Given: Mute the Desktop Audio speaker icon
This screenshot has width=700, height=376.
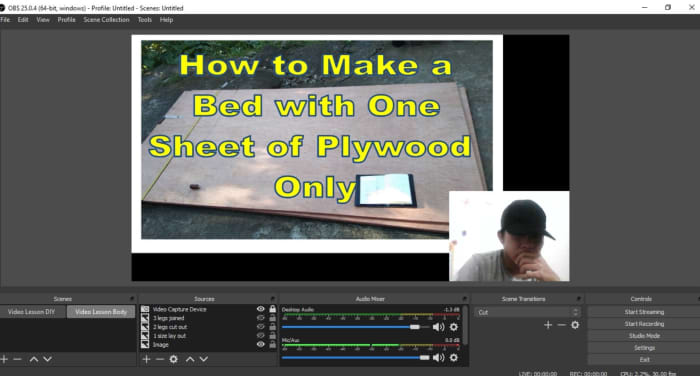Looking at the screenshot, I should point(438,327).
